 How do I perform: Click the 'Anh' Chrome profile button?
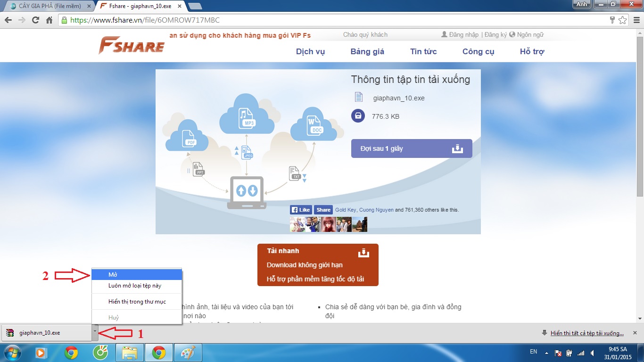click(x=582, y=4)
